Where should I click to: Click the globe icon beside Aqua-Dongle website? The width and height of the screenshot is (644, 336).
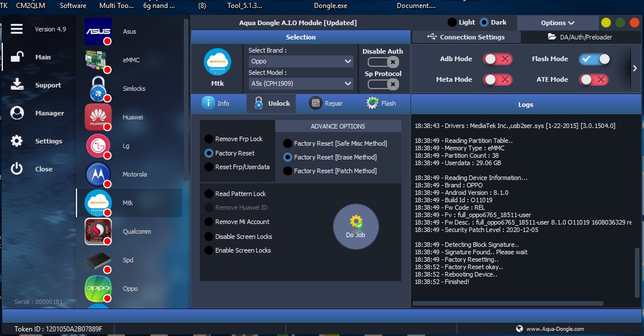click(520, 329)
